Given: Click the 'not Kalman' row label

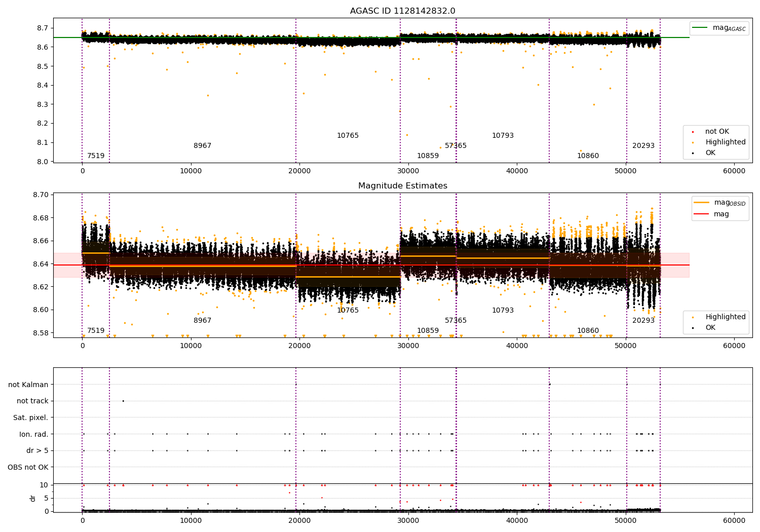Looking at the screenshot, I should point(28,385).
